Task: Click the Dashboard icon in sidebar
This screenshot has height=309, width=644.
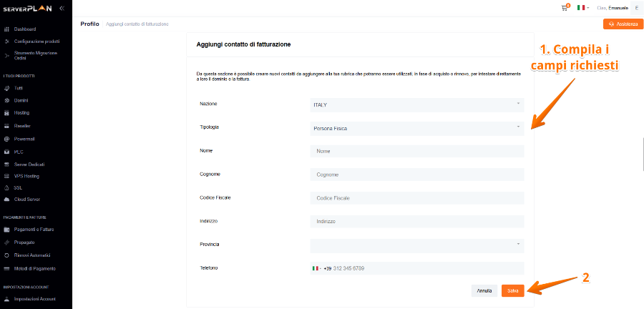Action: [x=6, y=29]
